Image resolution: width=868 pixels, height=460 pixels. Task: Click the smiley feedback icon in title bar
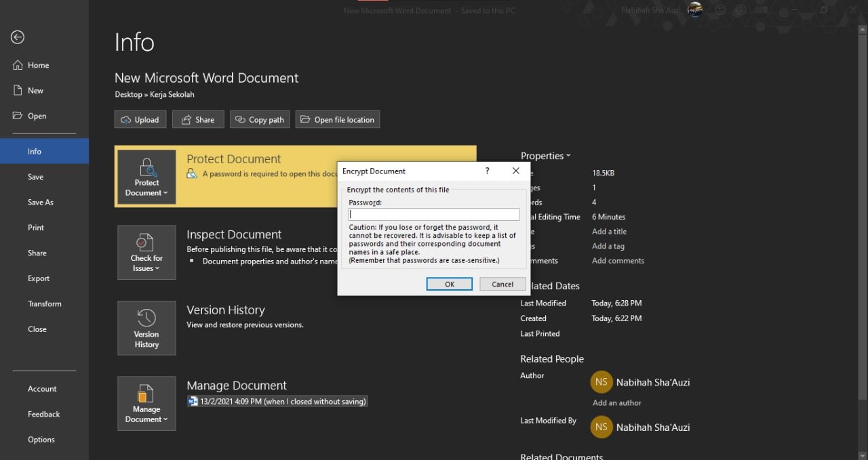tap(720, 10)
